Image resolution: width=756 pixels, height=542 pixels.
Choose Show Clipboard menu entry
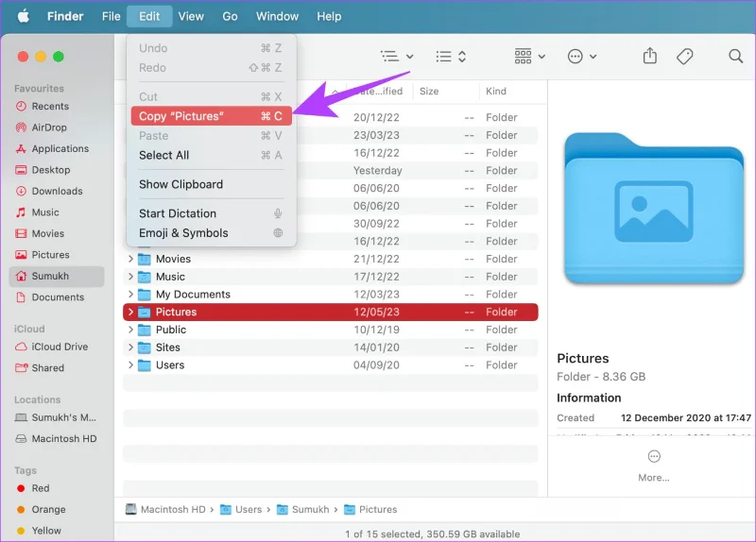[x=211, y=184]
